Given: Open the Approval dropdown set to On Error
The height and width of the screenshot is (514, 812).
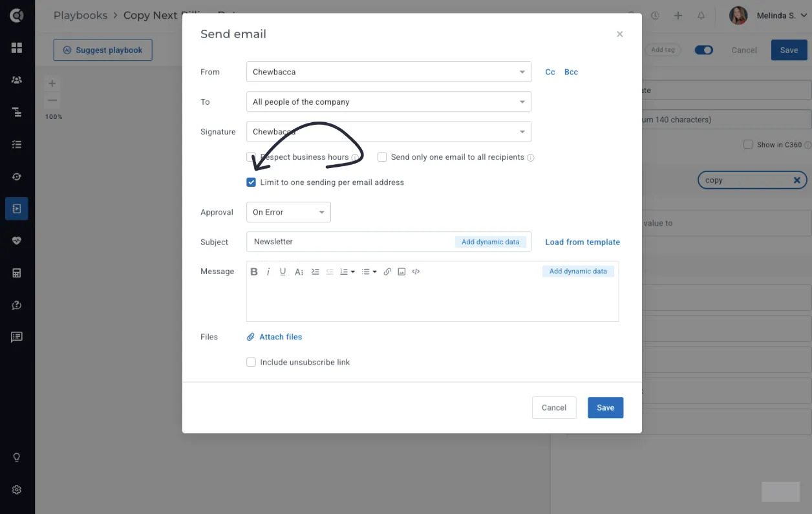Looking at the screenshot, I should [288, 212].
